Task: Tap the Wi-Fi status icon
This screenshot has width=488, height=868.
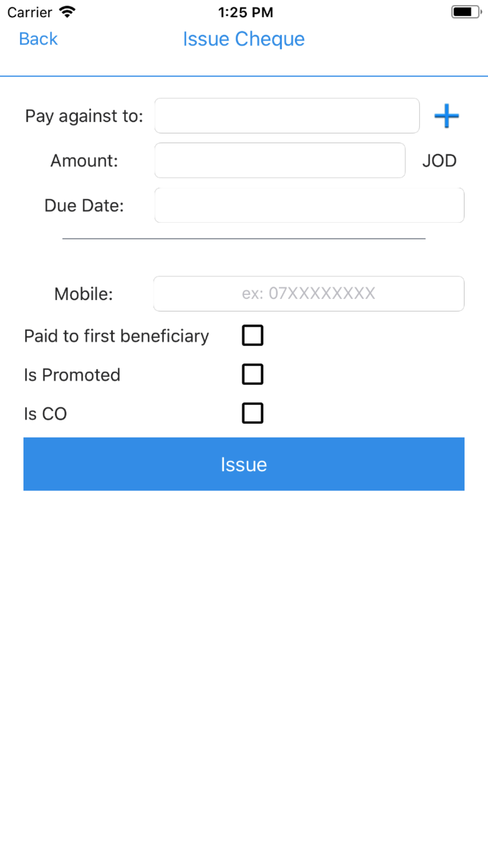Action: pyautogui.click(x=67, y=12)
